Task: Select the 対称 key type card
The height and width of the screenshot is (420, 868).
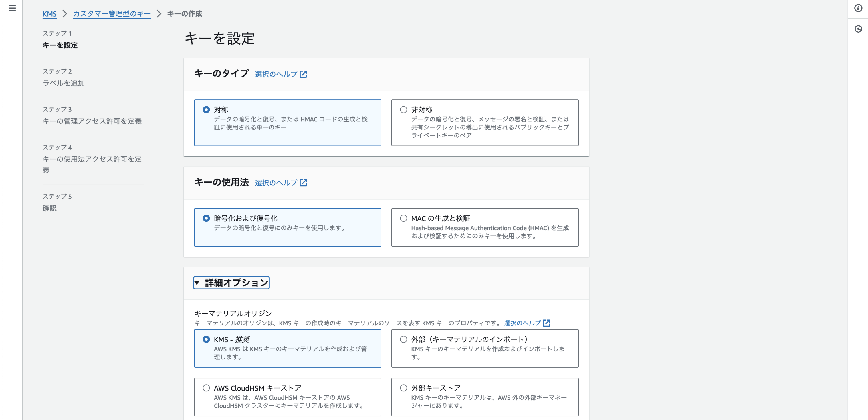Action: (x=287, y=123)
